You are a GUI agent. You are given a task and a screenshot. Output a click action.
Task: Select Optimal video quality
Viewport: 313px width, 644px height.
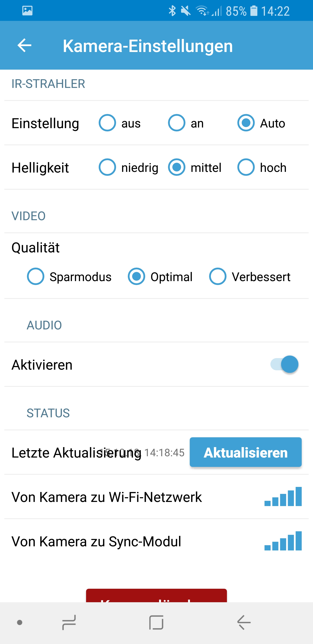[x=136, y=277]
